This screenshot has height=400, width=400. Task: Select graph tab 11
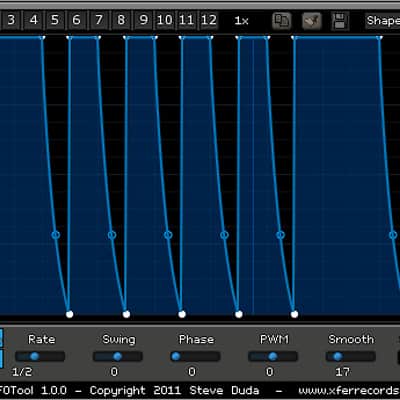click(186, 20)
